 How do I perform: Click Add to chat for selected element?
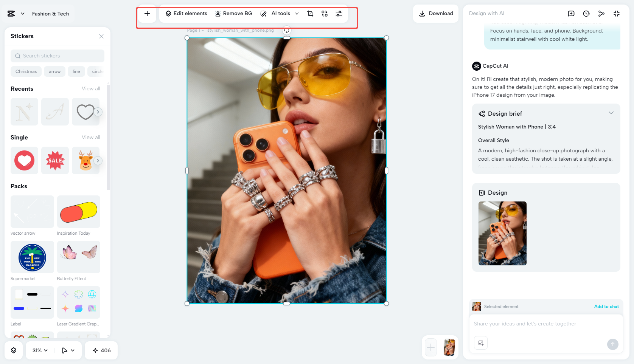[606, 307]
